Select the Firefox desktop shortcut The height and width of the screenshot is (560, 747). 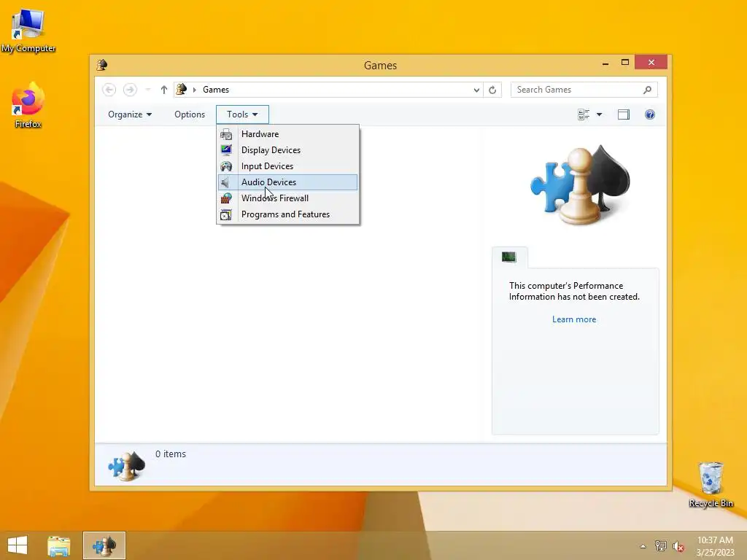click(28, 106)
